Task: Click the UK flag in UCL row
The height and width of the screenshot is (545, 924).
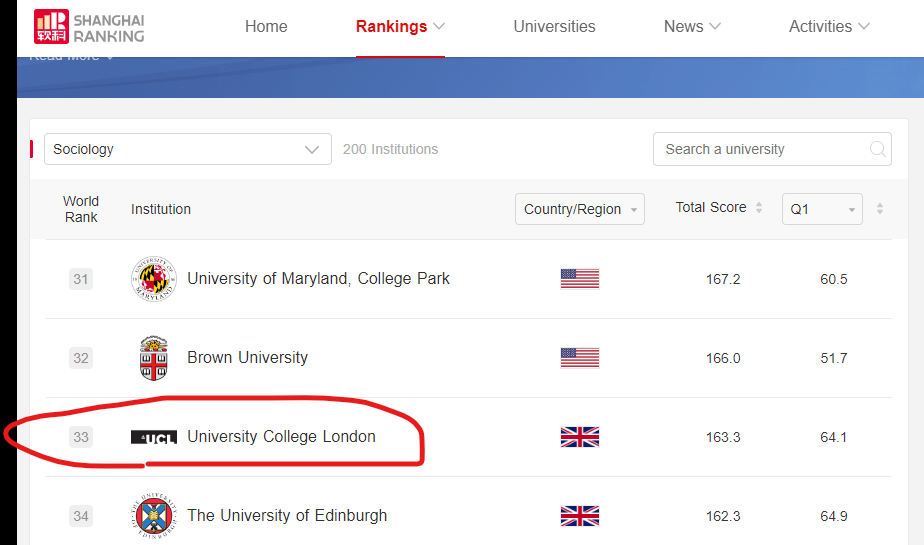Action: (x=579, y=437)
